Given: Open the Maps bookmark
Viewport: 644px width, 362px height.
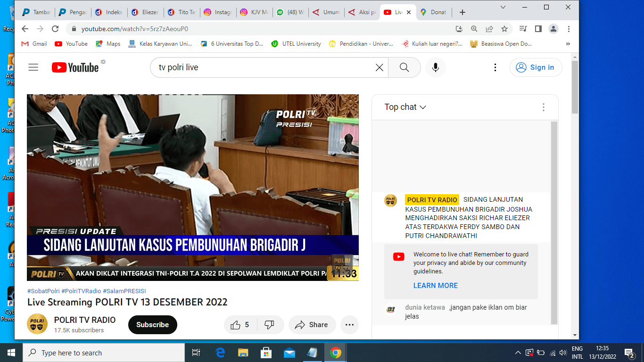Looking at the screenshot, I should tap(108, 44).
